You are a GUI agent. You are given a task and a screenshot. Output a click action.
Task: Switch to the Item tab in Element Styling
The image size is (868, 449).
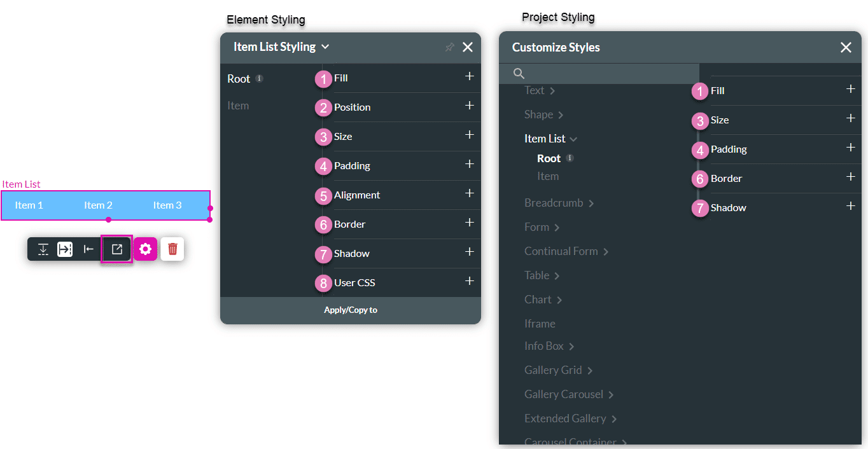[238, 106]
